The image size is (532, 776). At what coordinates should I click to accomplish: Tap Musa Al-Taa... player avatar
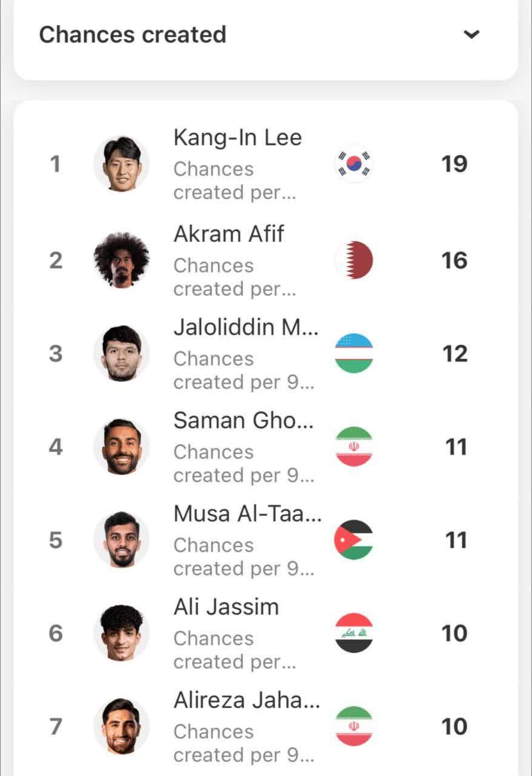tap(122, 540)
